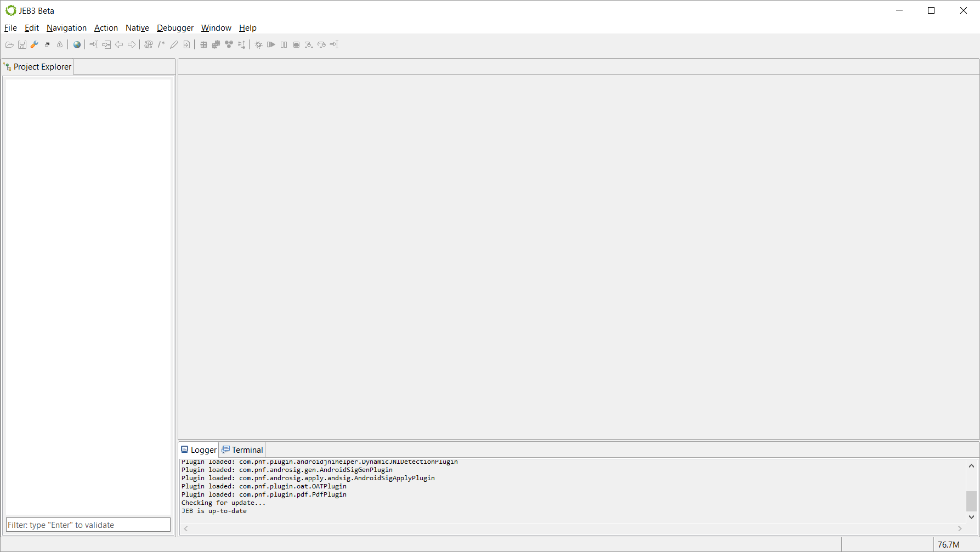Click the Save toolbar icon
The image size is (980, 552).
pyautogui.click(x=22, y=44)
